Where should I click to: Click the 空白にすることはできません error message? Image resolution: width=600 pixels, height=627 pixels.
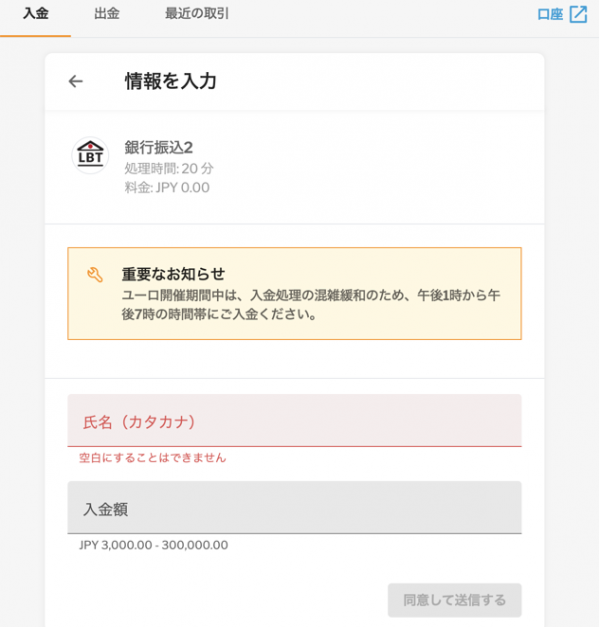(152, 457)
